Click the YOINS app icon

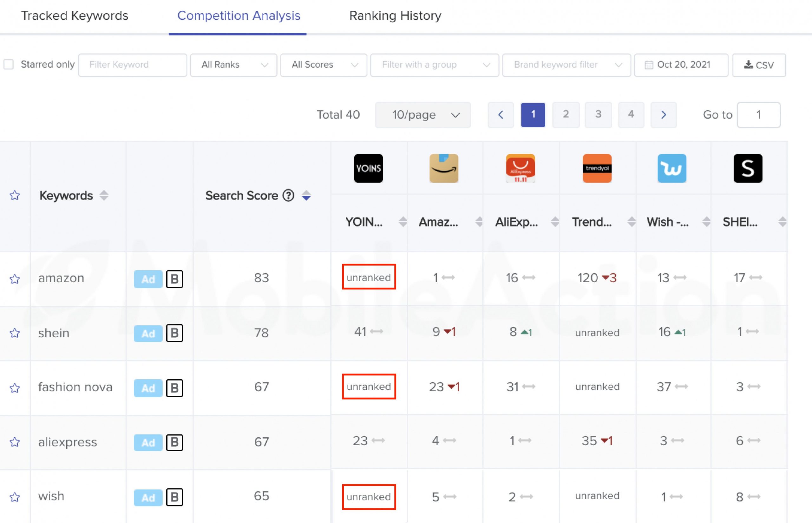tap(369, 168)
